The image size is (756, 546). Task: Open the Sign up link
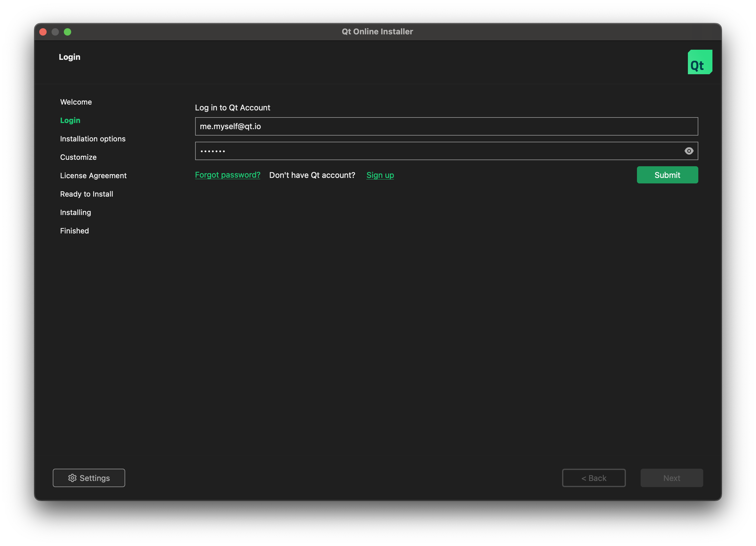[380, 175]
